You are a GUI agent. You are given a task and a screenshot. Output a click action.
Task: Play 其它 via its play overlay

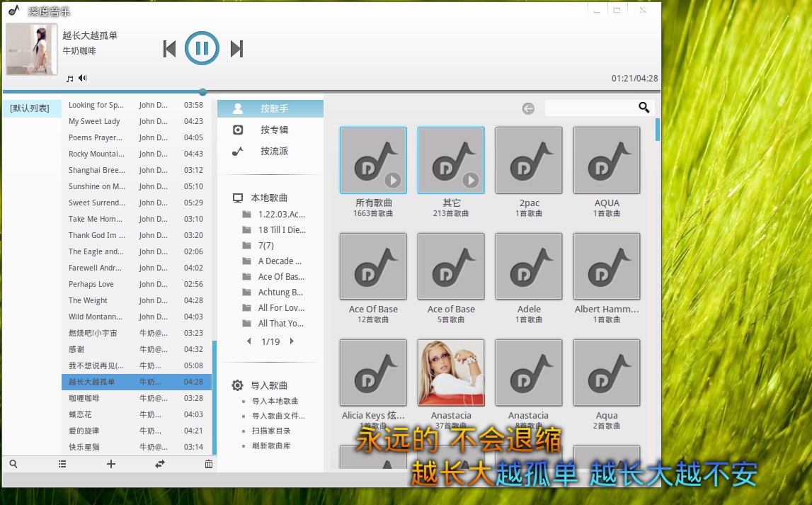click(470, 180)
